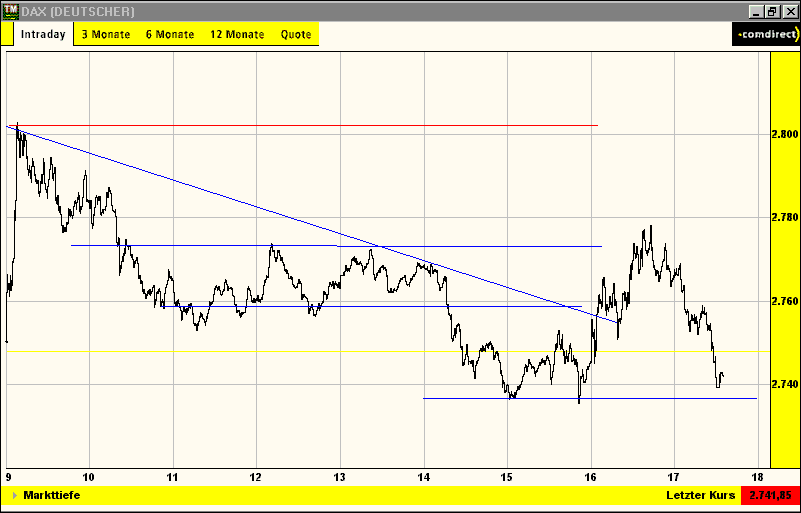Screen dimensions: 801x513
Task: Restore the DAX window size
Action: pyautogui.click(x=771, y=11)
